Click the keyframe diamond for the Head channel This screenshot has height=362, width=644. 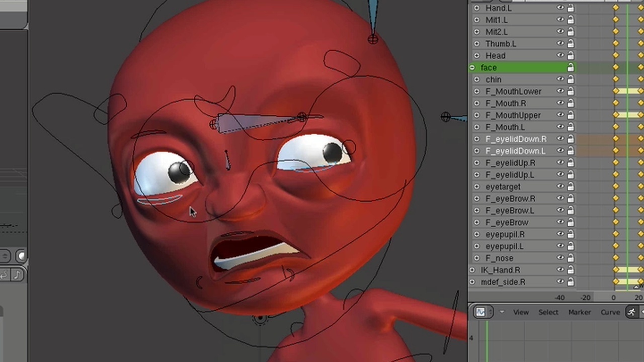(x=616, y=55)
